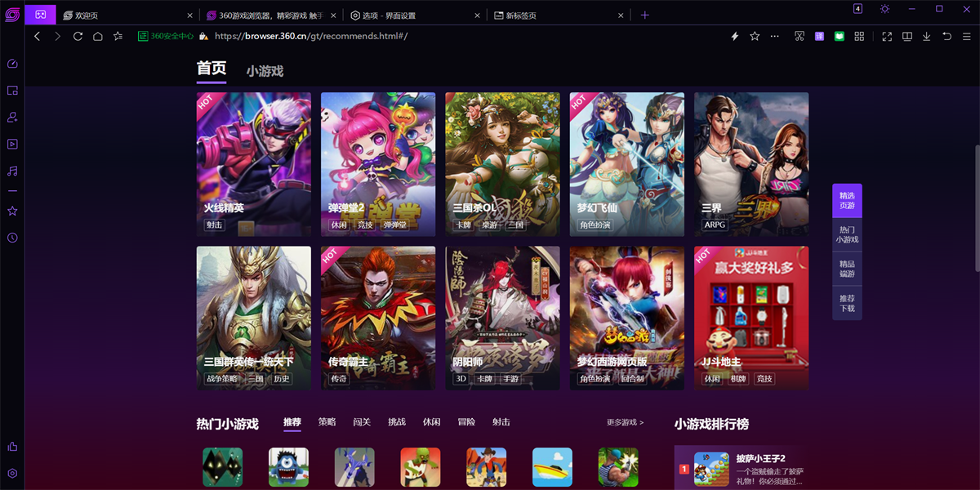
Task: Open the translate extension icon
Action: pos(819,37)
